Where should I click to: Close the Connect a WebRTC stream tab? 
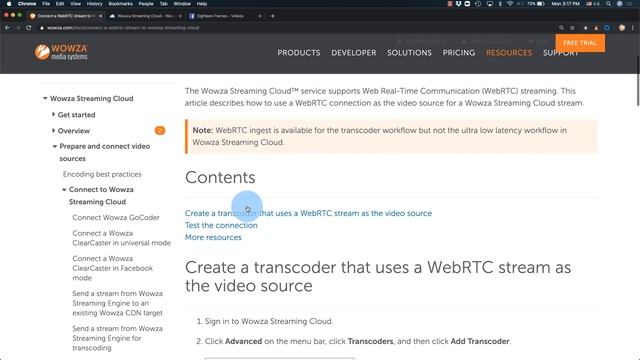100,16
